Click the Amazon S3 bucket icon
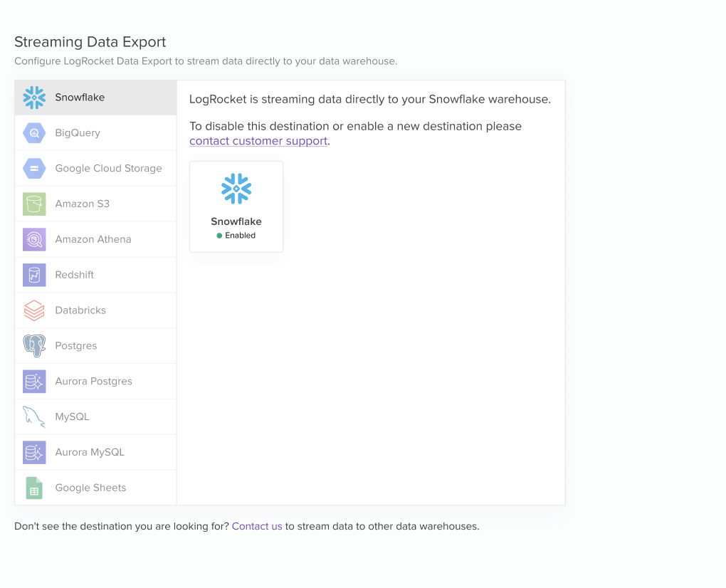Screen dimensions: 726x588 point(34,204)
